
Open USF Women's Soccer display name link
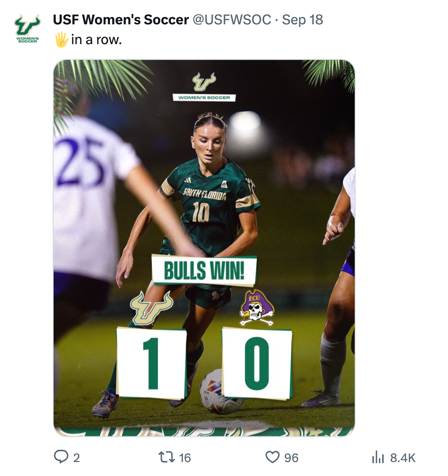121,20
